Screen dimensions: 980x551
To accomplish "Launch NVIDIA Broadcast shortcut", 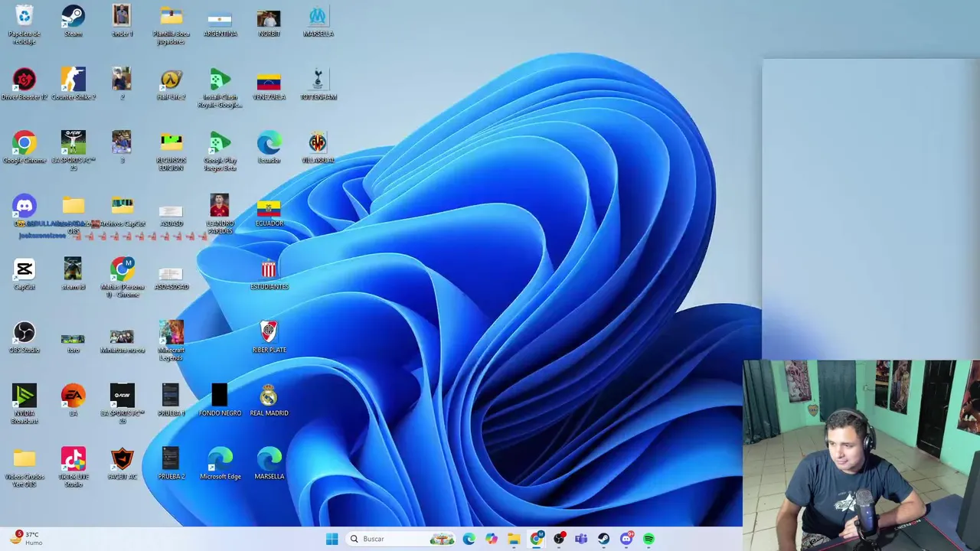I will point(24,404).
